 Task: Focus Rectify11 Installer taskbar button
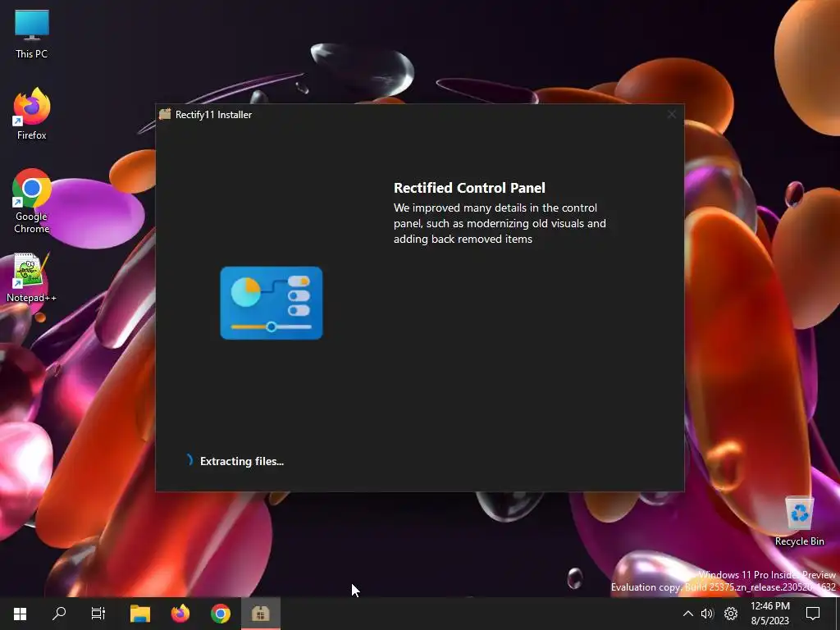260,614
